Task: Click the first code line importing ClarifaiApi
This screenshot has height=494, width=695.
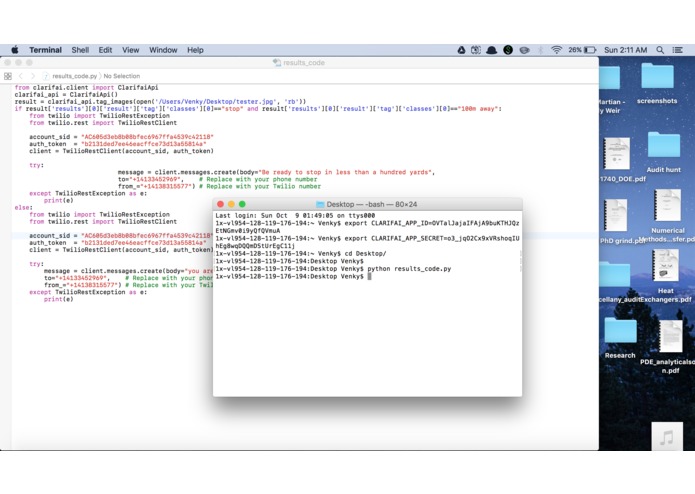Action: (x=86, y=88)
